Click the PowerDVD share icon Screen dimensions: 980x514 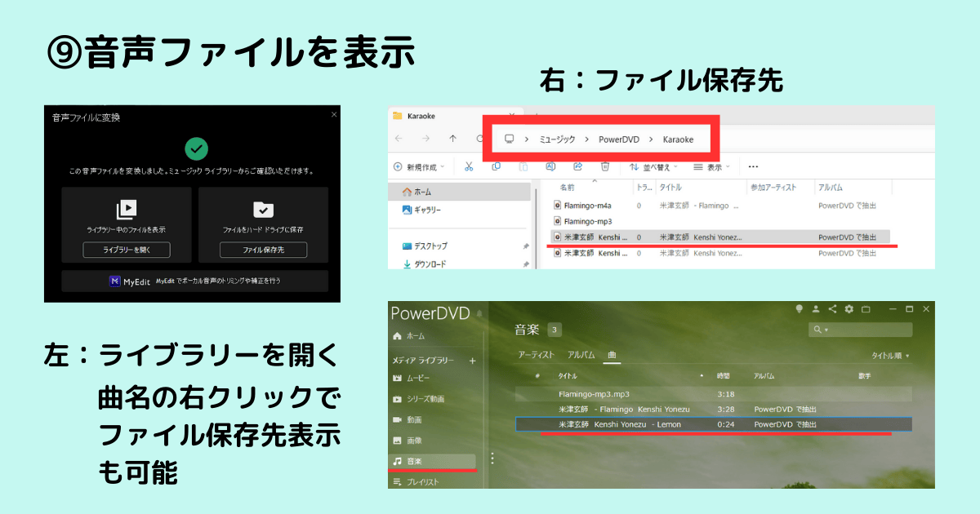832,309
